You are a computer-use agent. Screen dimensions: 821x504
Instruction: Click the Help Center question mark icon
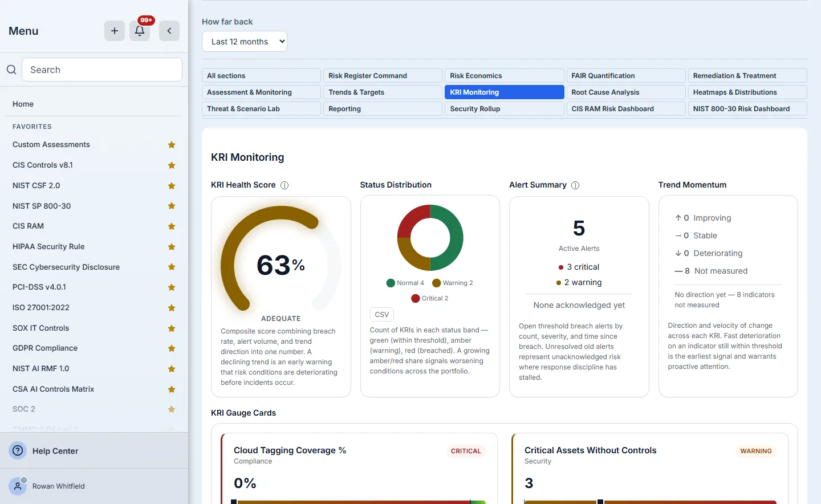point(18,450)
